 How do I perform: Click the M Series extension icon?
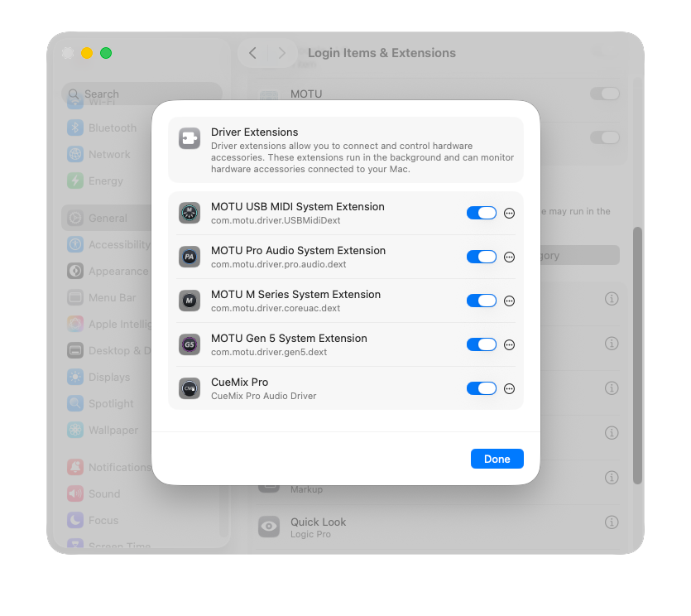pyautogui.click(x=190, y=301)
